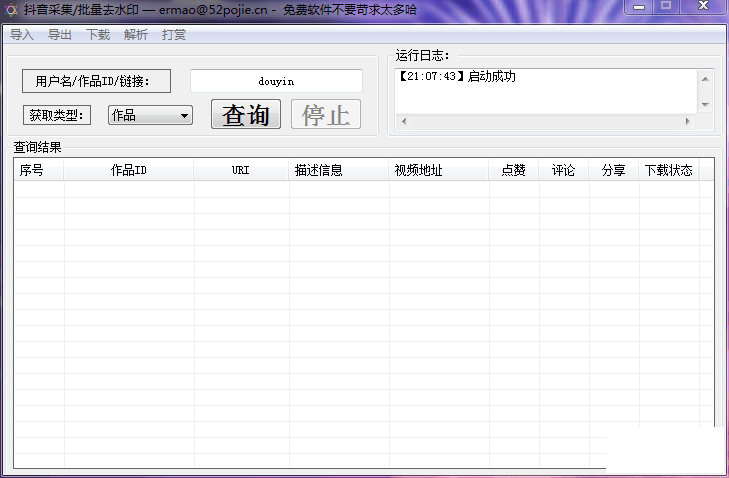Click the 查询 search button
Screen dimensions: 729x478
pos(246,114)
